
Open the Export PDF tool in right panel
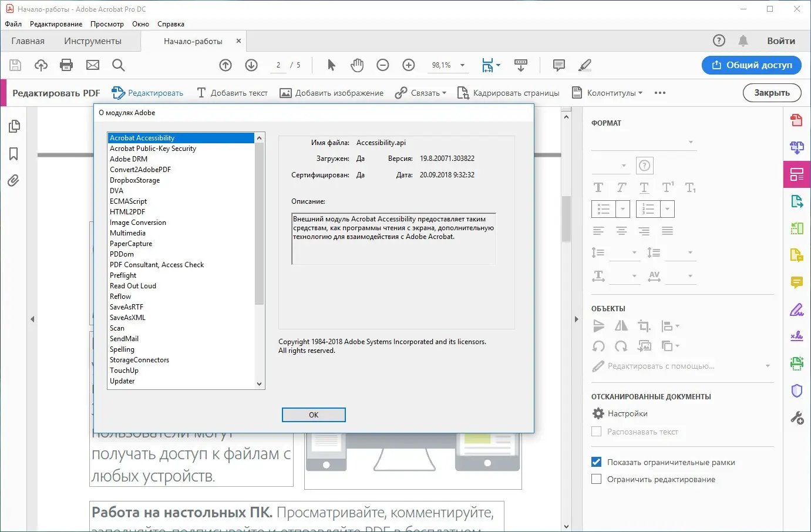797,201
